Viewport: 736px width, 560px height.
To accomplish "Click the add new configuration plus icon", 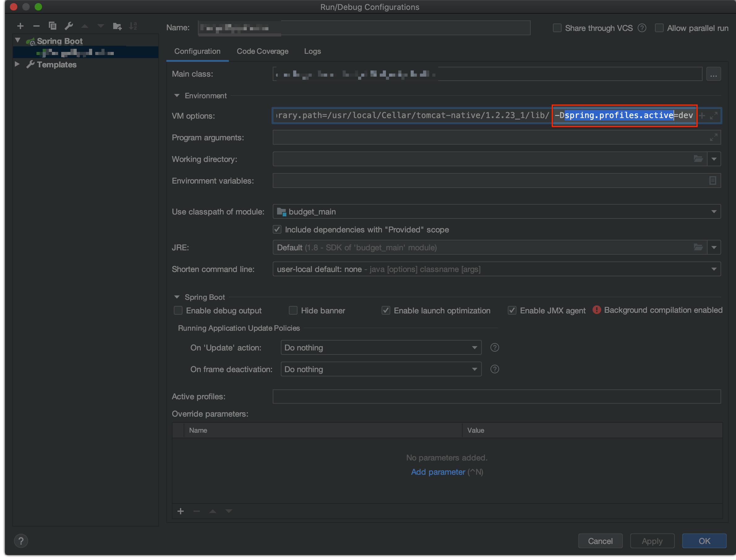I will pyautogui.click(x=20, y=26).
